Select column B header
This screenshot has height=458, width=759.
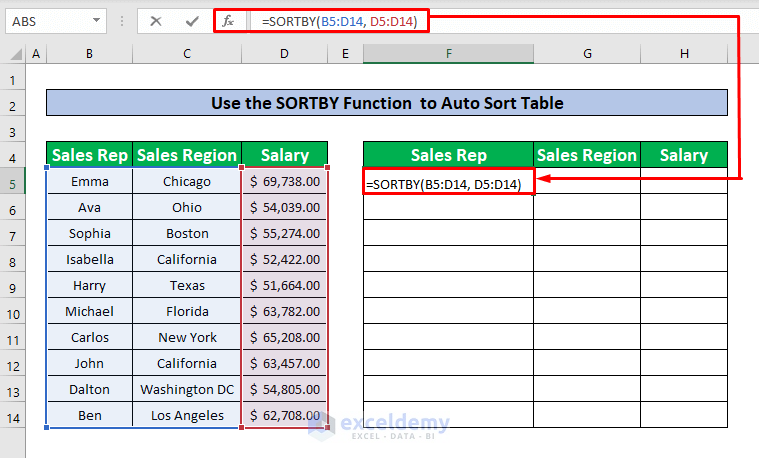click(89, 53)
